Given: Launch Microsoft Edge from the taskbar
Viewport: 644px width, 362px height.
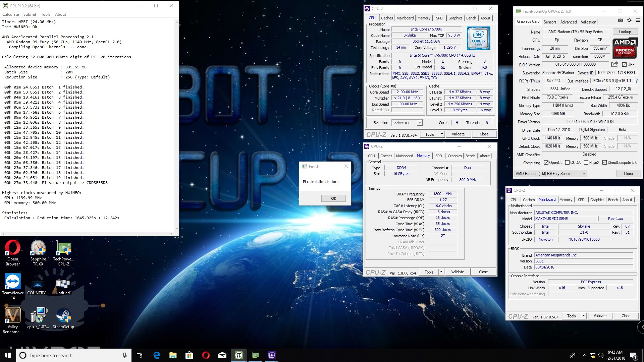Looking at the screenshot, I should click(x=157, y=355).
